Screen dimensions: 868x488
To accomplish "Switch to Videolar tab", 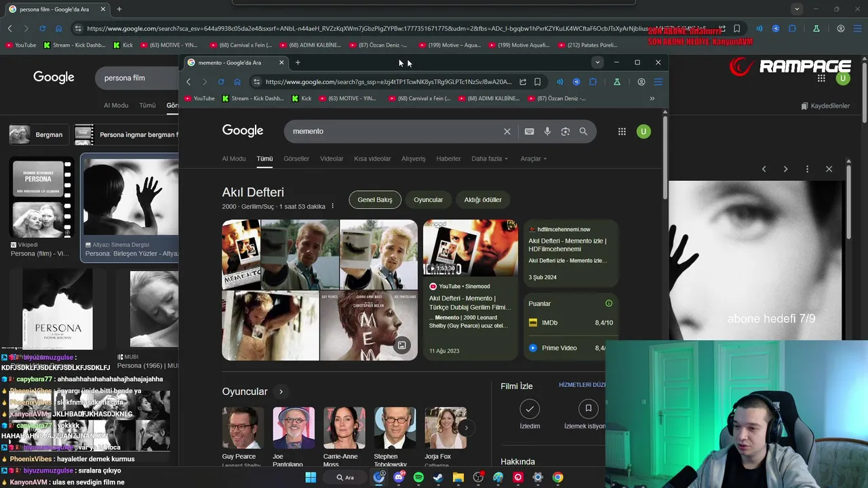I will point(332,159).
